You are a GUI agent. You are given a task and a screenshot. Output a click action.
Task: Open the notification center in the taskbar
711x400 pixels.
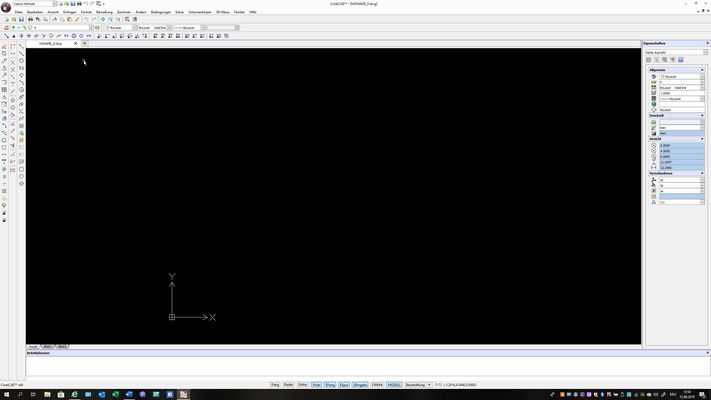[702, 395]
